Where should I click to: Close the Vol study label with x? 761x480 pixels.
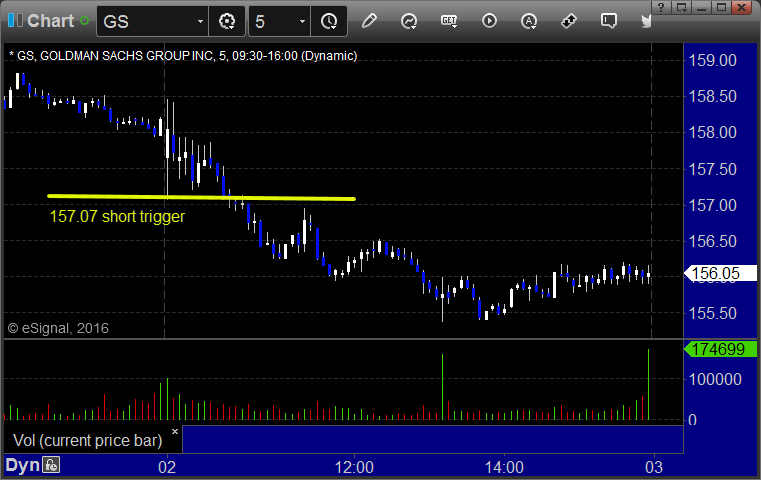click(175, 431)
